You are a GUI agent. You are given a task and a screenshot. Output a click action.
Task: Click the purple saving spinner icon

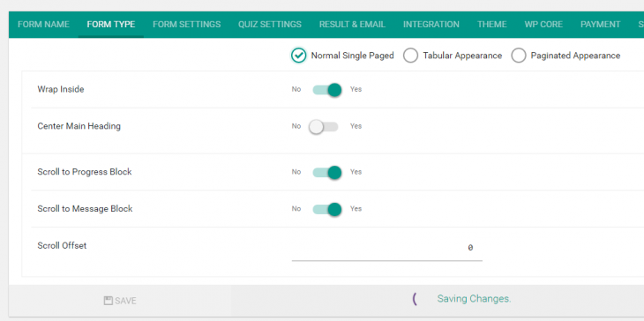415,299
